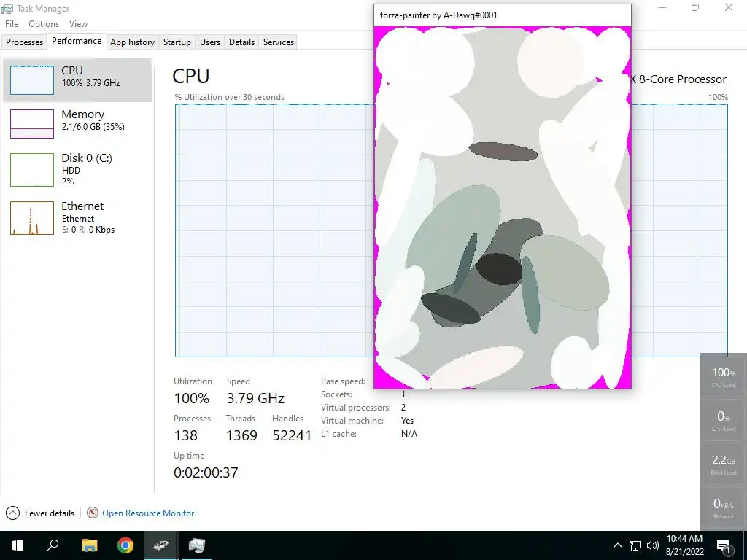Open the File menu in Task Manager
Viewport: 747px width, 560px height.
12,24
